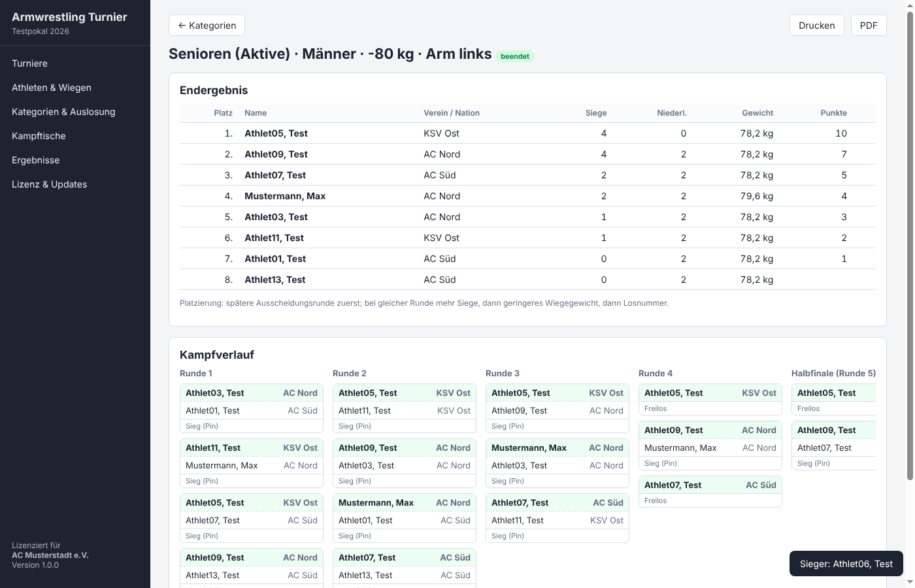Click Athlet07, Test Freilos card in Runde 4

[x=710, y=491]
